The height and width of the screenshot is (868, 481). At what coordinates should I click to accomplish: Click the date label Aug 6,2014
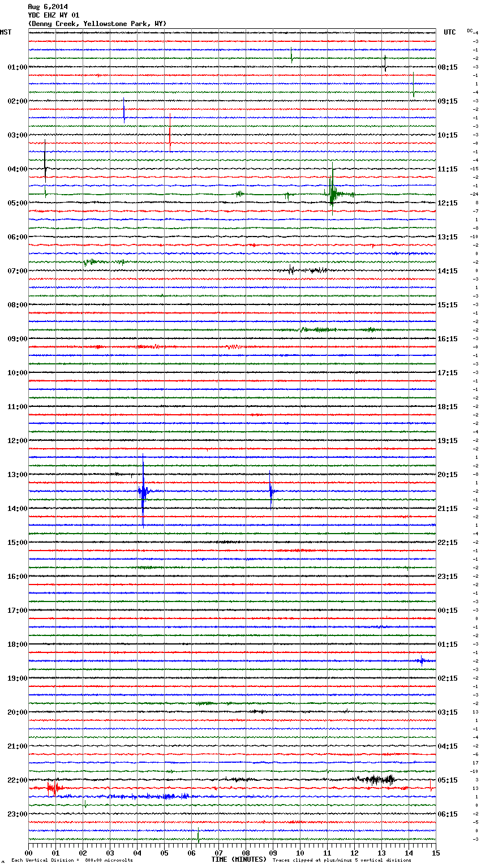click(48, 7)
